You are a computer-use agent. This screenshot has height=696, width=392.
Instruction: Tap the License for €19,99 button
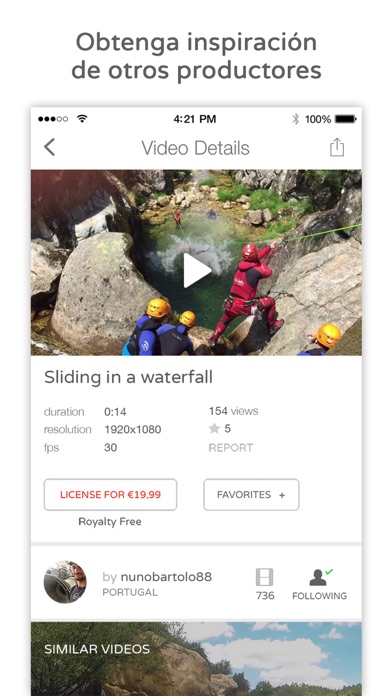pos(111,494)
